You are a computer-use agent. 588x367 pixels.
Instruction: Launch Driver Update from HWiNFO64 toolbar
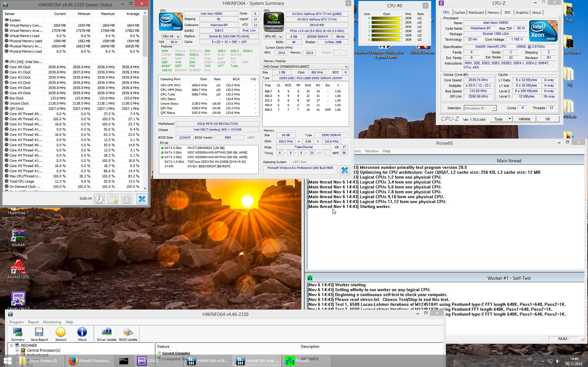point(107,334)
